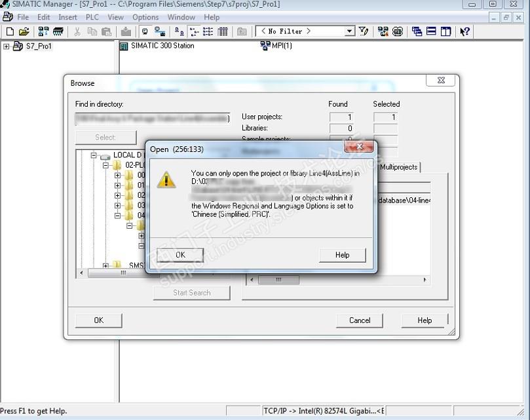Switch to the Multiprojects tab
The width and height of the screenshot is (530, 420).
coord(399,167)
